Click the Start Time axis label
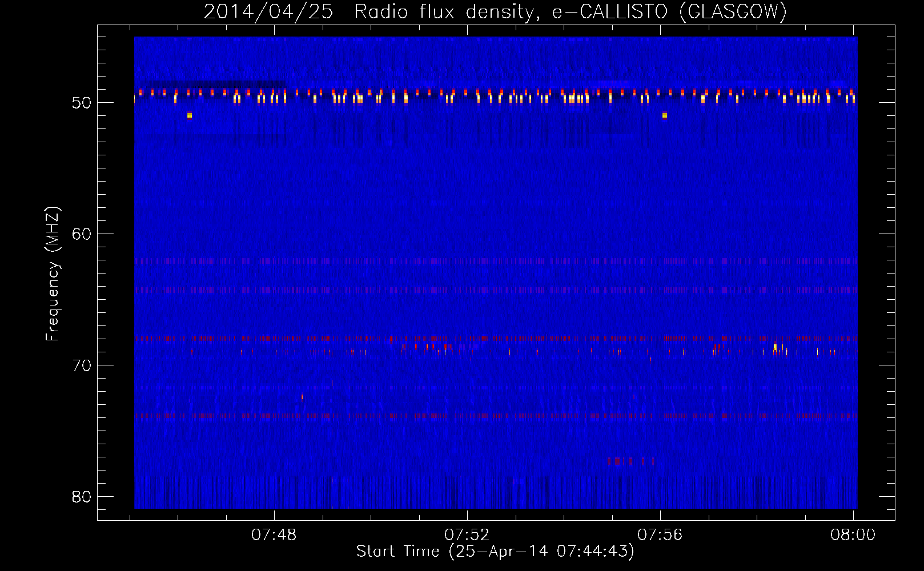Viewport: 924px width, 571px height. [x=495, y=552]
